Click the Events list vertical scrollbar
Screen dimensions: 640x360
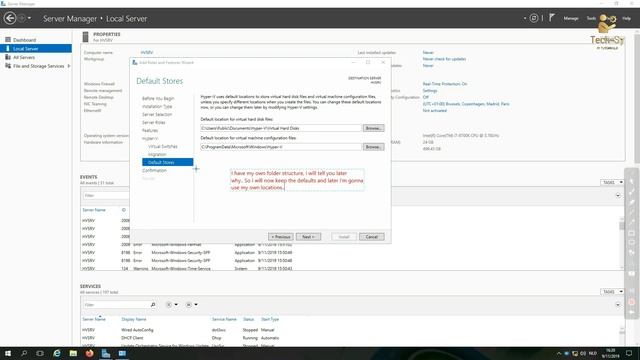coord(622,244)
